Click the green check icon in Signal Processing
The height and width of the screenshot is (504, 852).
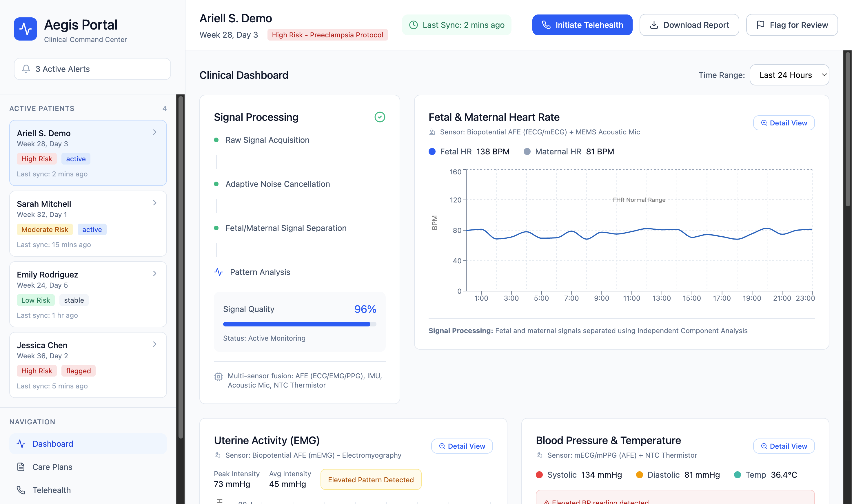click(x=379, y=117)
